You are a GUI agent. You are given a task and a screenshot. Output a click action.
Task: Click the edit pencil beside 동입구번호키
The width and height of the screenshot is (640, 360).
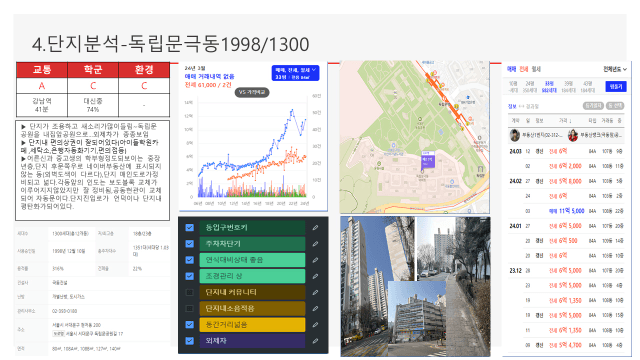316,228
